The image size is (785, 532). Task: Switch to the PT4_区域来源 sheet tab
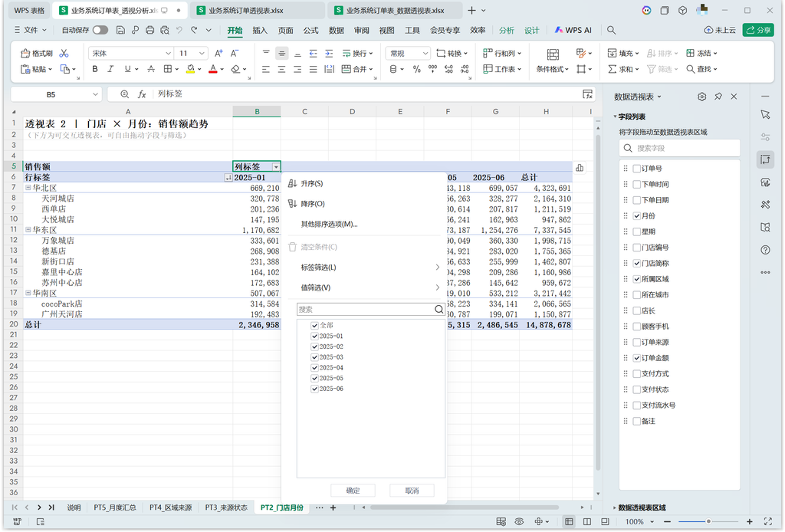coord(170,507)
